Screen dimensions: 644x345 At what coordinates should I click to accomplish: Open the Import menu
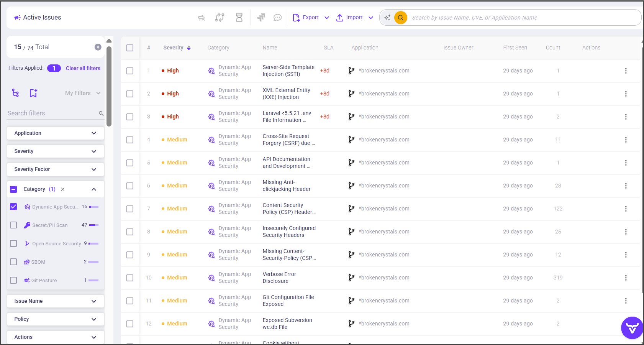pyautogui.click(x=354, y=18)
